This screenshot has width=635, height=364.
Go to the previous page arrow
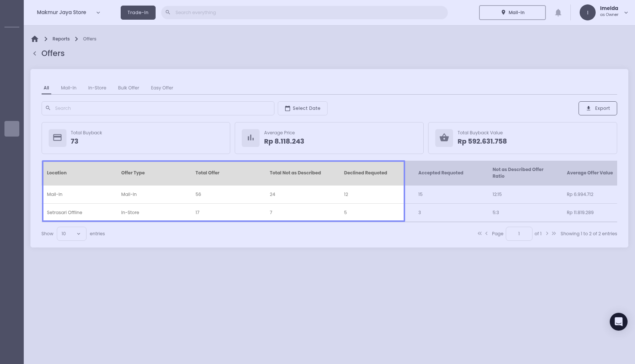coord(486,233)
